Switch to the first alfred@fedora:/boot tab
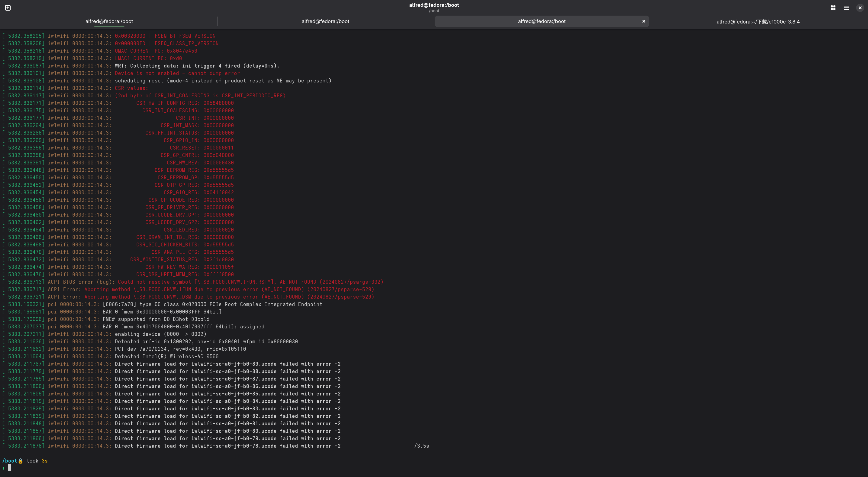Image resolution: width=868 pixels, height=477 pixels. click(109, 21)
